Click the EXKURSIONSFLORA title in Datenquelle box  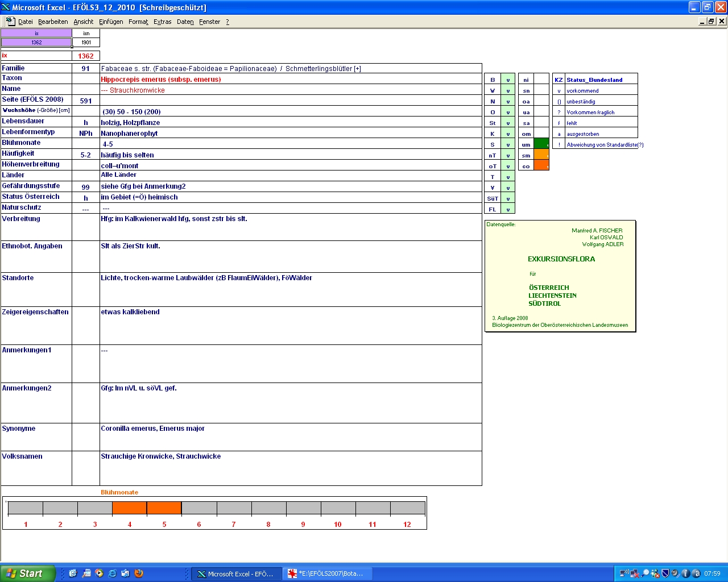coord(561,259)
